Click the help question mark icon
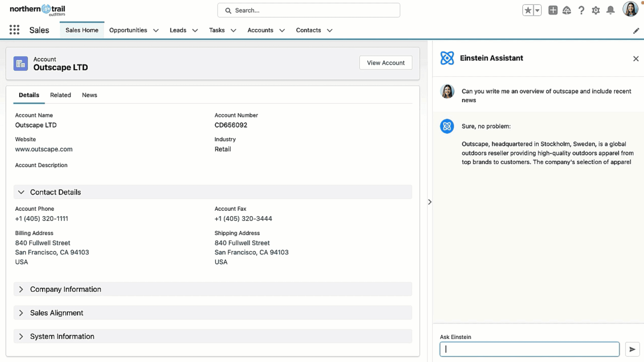Image resolution: width=644 pixels, height=362 pixels. coord(581,10)
